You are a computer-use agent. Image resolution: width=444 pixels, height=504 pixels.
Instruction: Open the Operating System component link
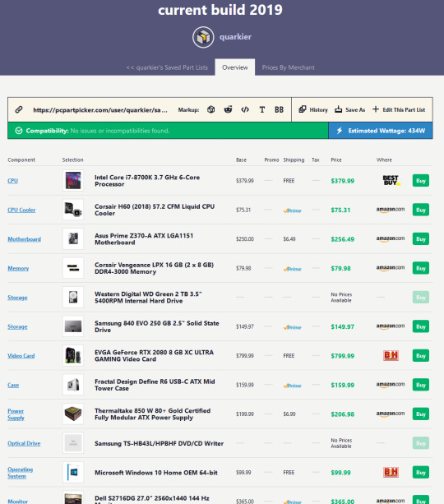point(21,473)
